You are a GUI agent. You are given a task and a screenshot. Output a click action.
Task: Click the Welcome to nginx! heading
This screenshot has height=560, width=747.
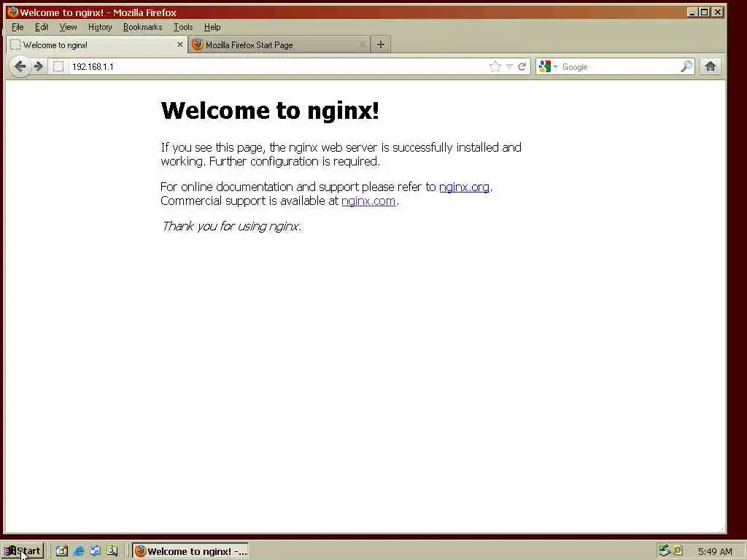tap(270, 111)
